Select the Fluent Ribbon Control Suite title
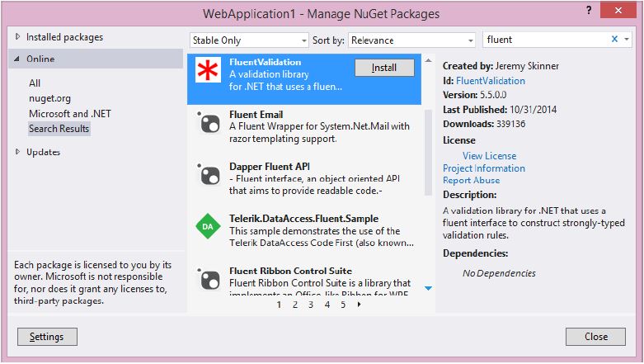 tap(290, 271)
